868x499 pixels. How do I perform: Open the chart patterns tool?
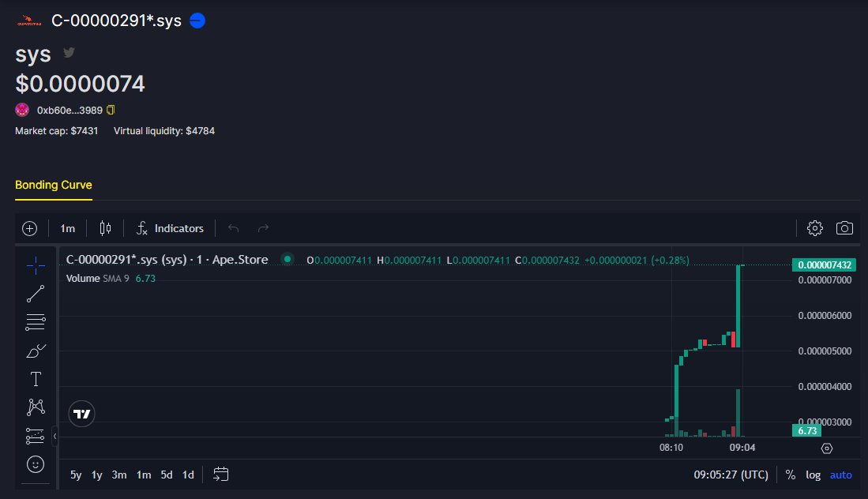coord(36,407)
